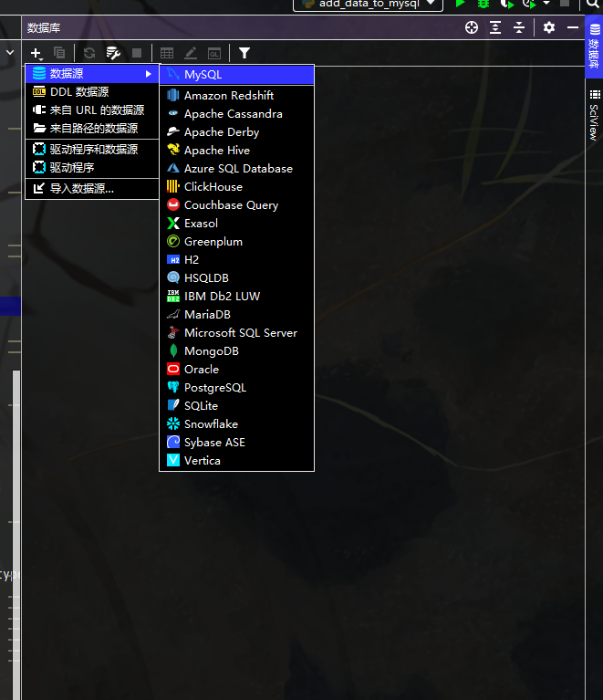603x700 pixels.
Task: Click the left editor vertical scrollbar
Action: point(16,535)
